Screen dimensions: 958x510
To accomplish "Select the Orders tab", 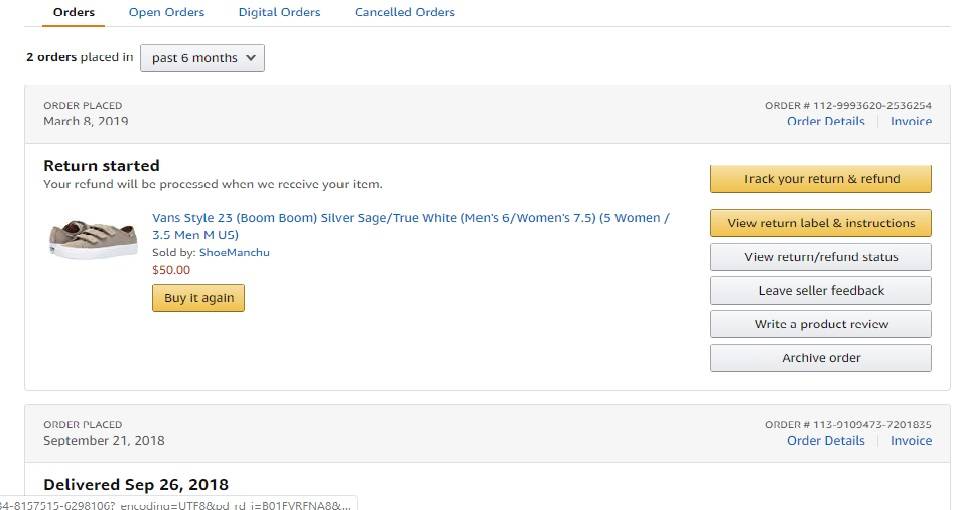I will click(73, 12).
